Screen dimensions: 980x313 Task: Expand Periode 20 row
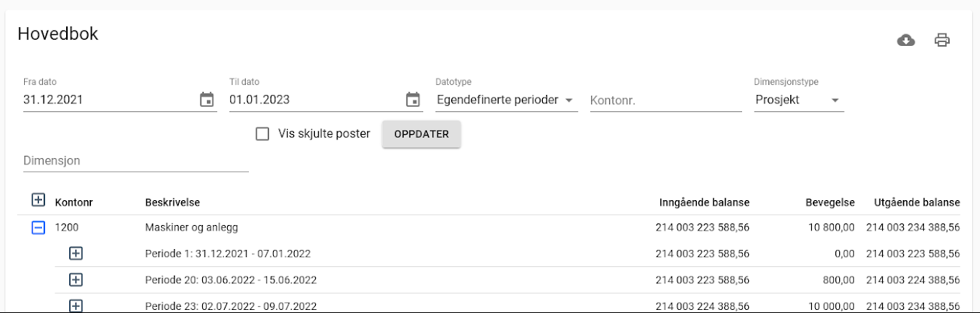(75, 280)
